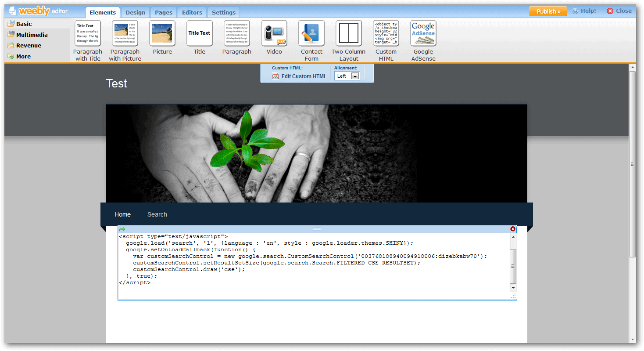Switch to the Design tab
This screenshot has height=351, width=644.
click(135, 12)
